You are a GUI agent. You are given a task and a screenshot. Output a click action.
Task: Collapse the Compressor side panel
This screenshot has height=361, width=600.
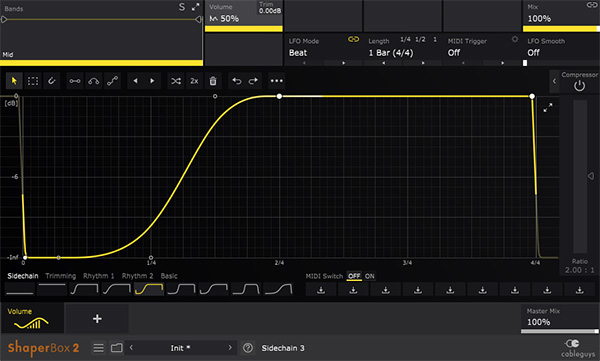pos(554,81)
